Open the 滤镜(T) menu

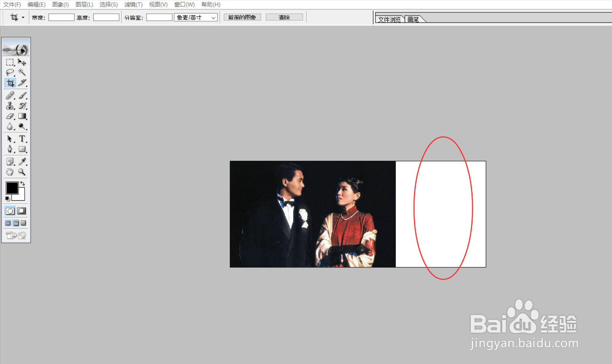[x=133, y=4]
